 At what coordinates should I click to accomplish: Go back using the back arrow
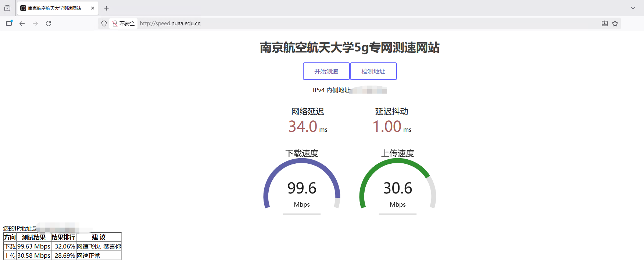[22, 23]
